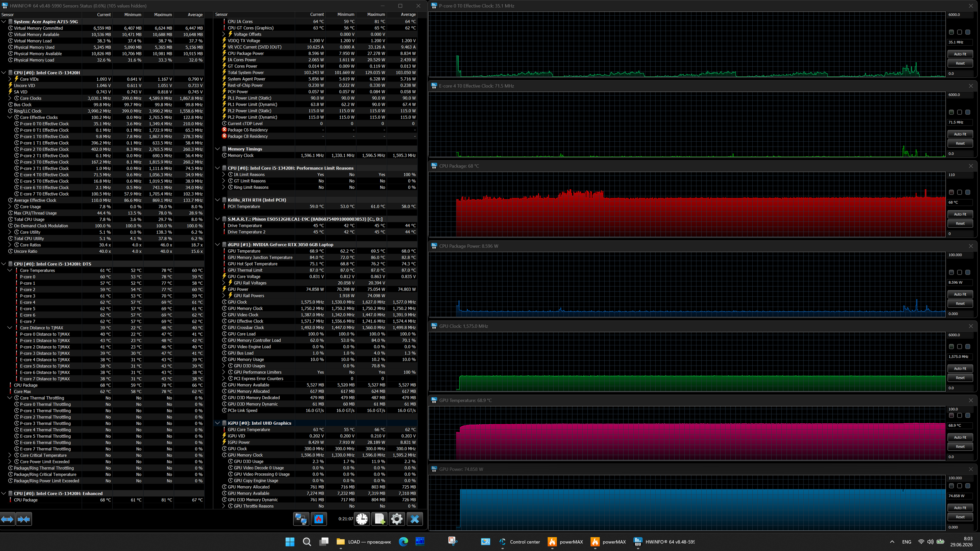Reset the elapsed time clock icon
This screenshot has height=551, width=980.
click(x=362, y=519)
